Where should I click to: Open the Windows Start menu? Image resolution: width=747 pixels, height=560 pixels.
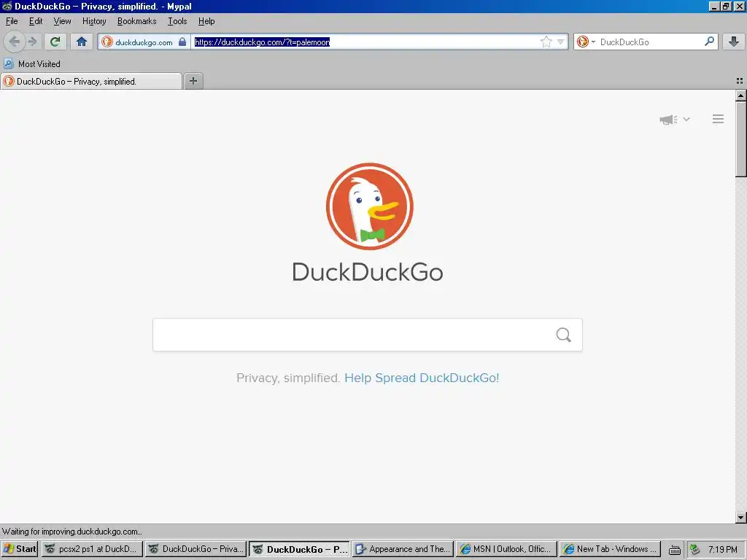tap(20, 549)
